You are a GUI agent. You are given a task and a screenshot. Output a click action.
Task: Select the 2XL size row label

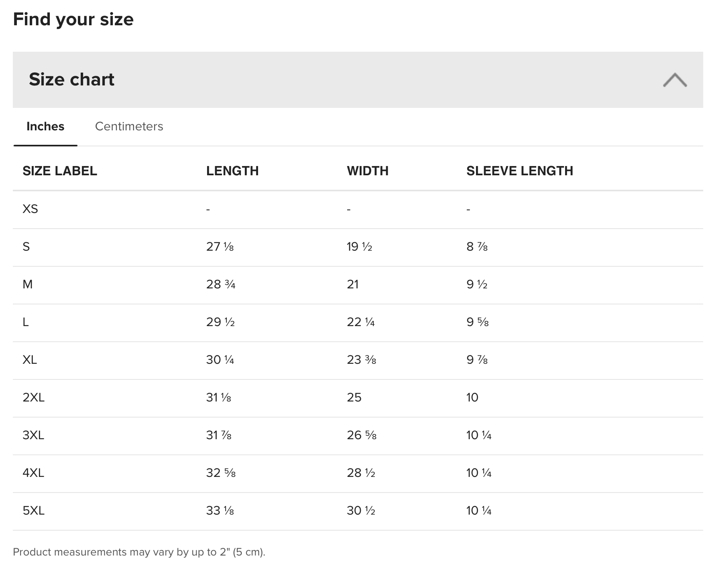[x=33, y=397]
